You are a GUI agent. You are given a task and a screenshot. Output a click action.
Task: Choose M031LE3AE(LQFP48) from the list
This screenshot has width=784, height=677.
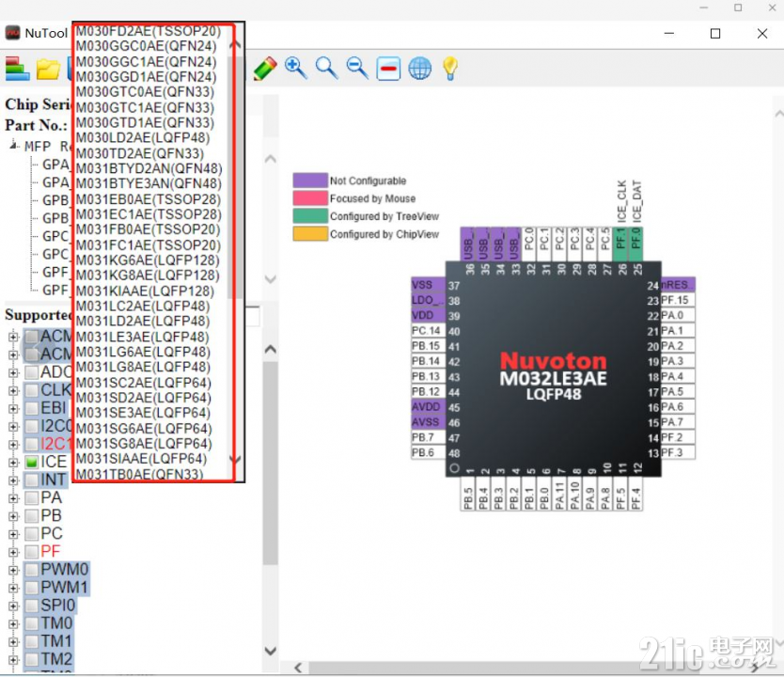tap(143, 337)
